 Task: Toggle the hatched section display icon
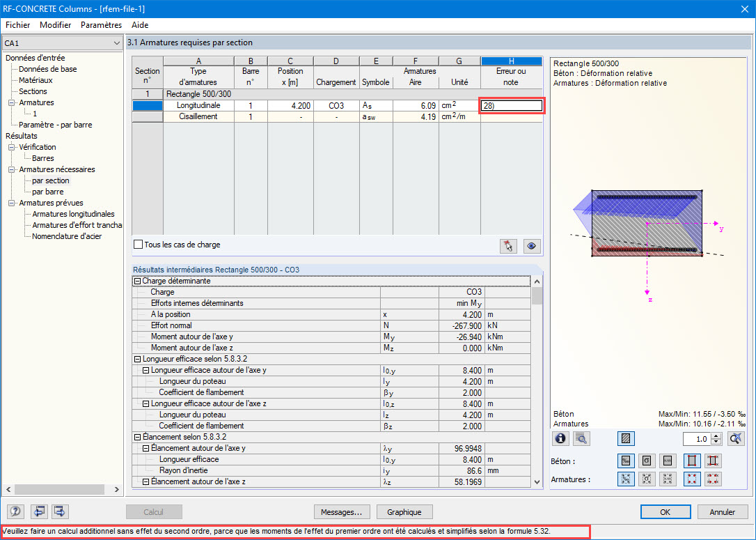(x=626, y=438)
